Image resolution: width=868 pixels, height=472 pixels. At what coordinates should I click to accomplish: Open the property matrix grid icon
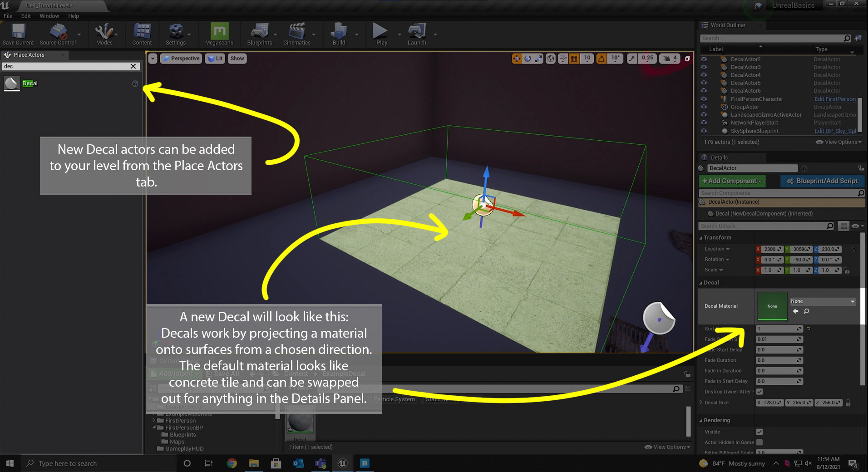843,226
